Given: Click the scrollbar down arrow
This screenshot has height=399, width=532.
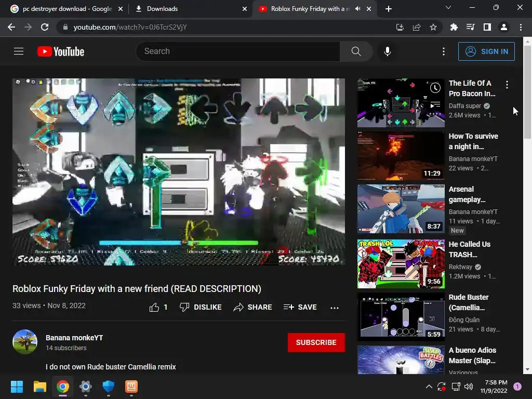Looking at the screenshot, I should 527,369.
